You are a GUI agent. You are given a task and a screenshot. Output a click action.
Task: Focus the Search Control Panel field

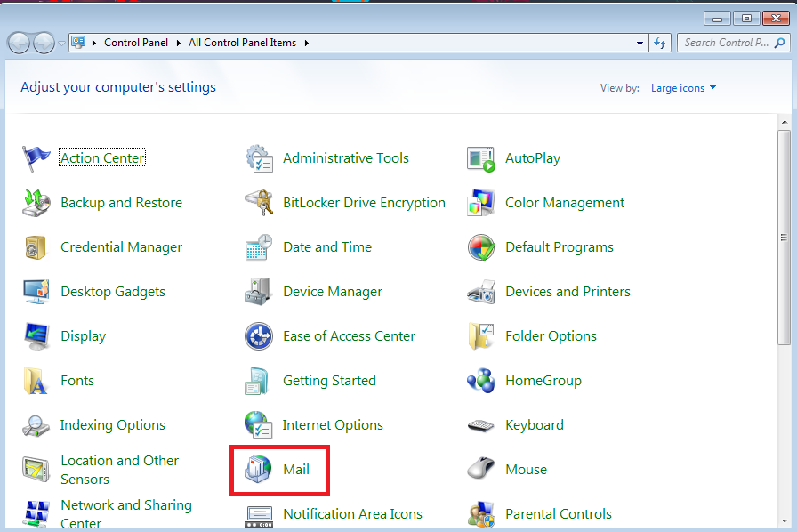coord(733,44)
